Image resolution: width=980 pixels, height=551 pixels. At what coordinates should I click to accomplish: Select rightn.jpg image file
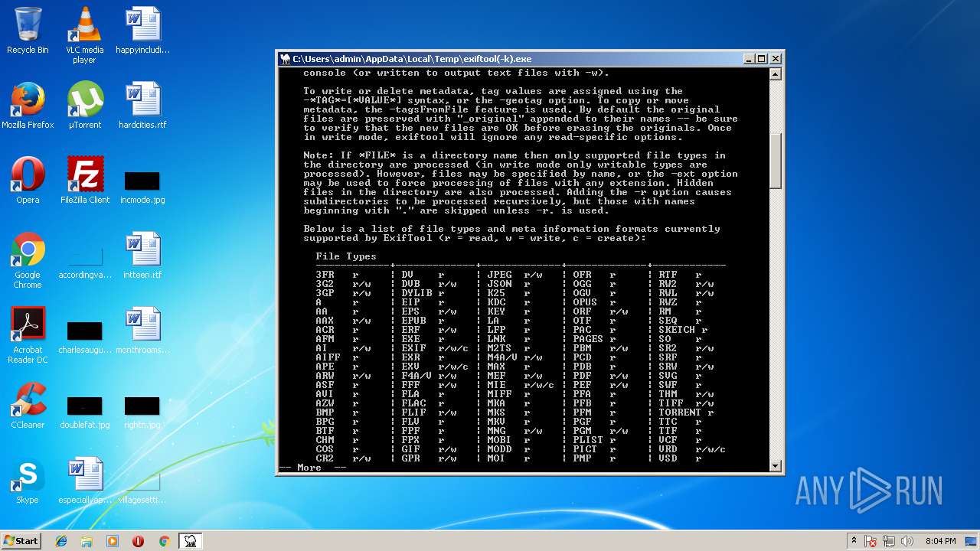coord(142,412)
